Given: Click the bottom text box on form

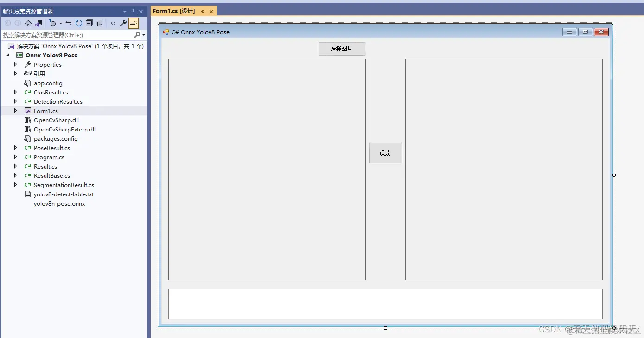Looking at the screenshot, I should [x=385, y=304].
